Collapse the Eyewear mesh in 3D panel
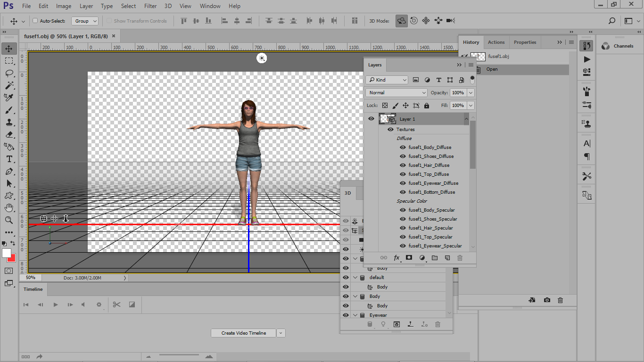The width and height of the screenshot is (644, 362). [355, 315]
